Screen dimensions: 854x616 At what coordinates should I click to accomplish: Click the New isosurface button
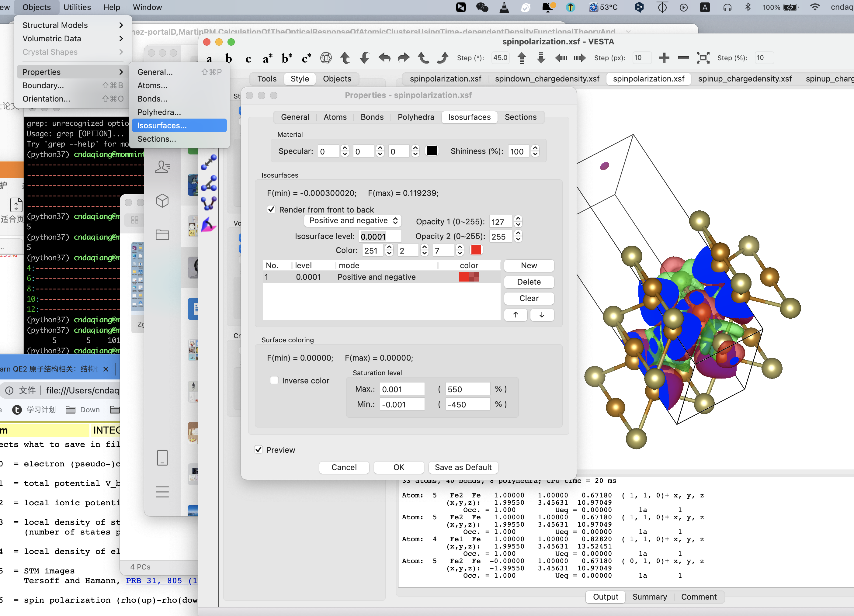(x=529, y=265)
